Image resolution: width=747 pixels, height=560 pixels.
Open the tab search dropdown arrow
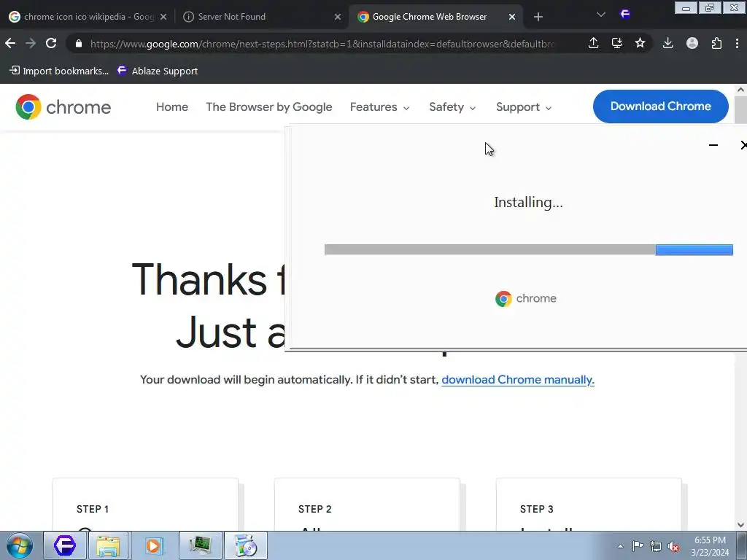(x=601, y=15)
